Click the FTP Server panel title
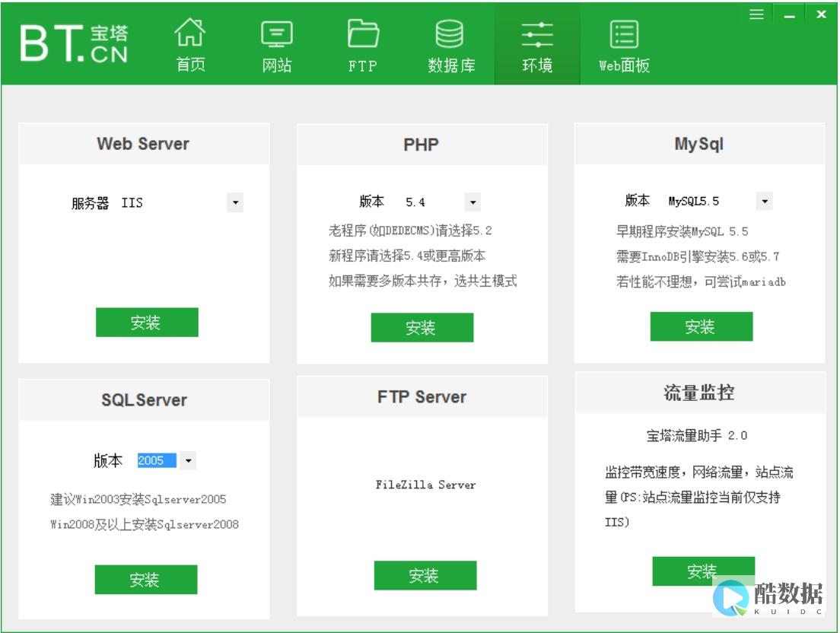 tap(422, 397)
